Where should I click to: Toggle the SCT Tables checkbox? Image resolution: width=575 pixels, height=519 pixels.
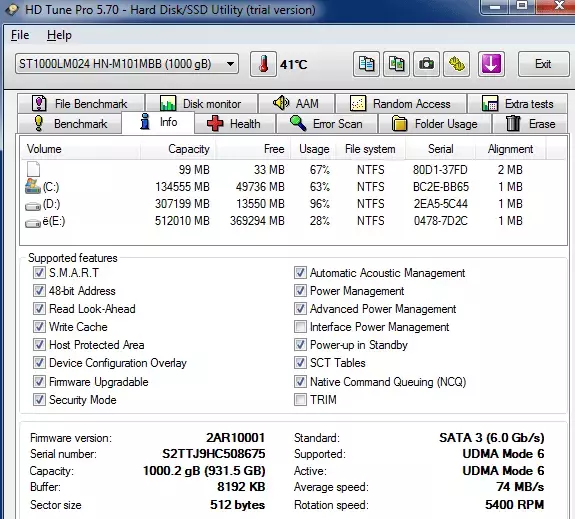point(300,362)
